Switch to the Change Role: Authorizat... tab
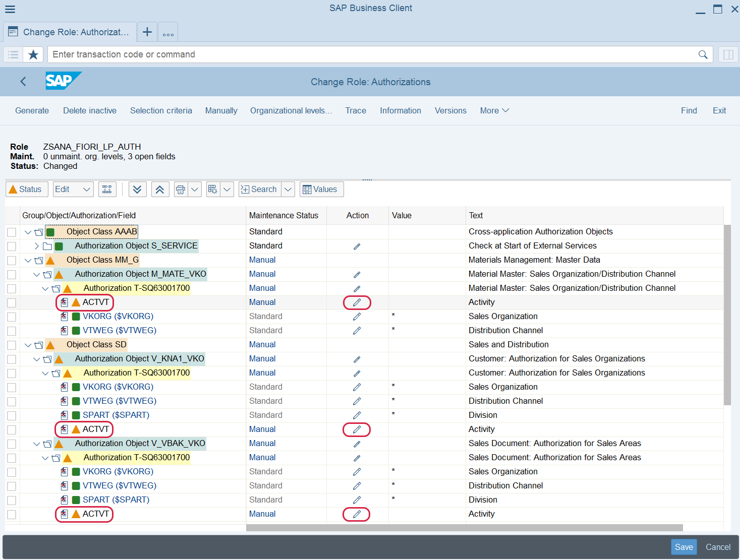The height and width of the screenshot is (560, 740). [x=70, y=32]
